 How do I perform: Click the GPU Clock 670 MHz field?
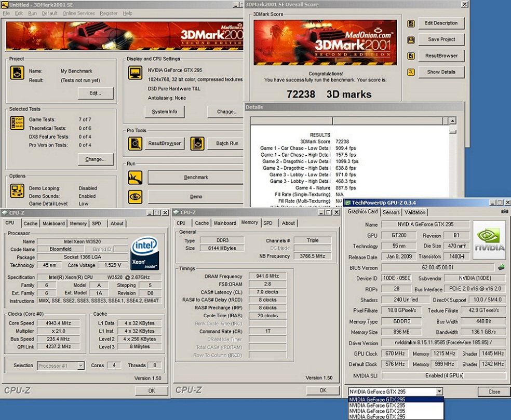coord(395,354)
